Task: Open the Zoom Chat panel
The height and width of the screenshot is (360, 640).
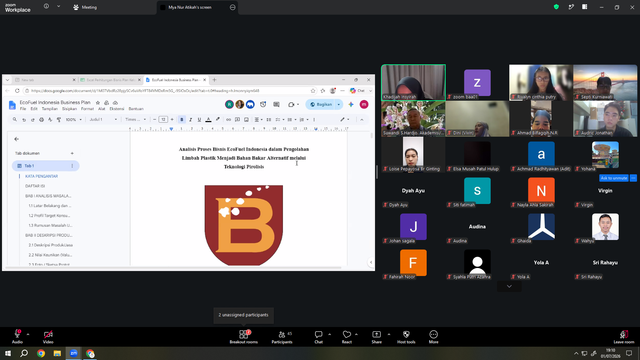Action: (318, 337)
